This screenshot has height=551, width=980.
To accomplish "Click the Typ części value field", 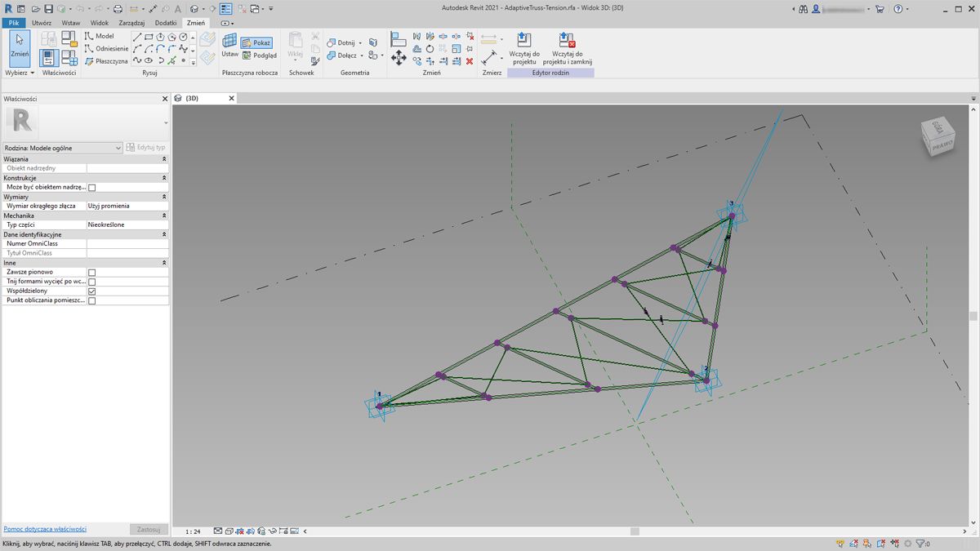I will [x=127, y=224].
